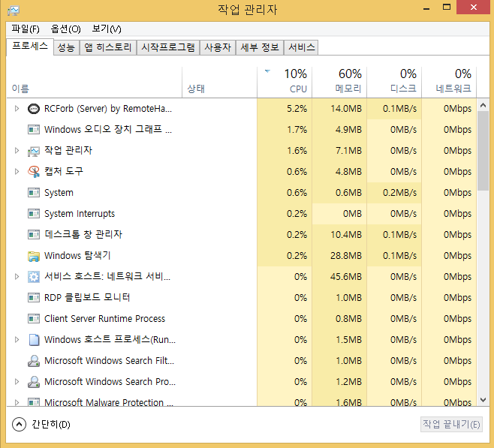Expand the 서비스 호스트: 네트워크 서비스 group

tap(17, 277)
